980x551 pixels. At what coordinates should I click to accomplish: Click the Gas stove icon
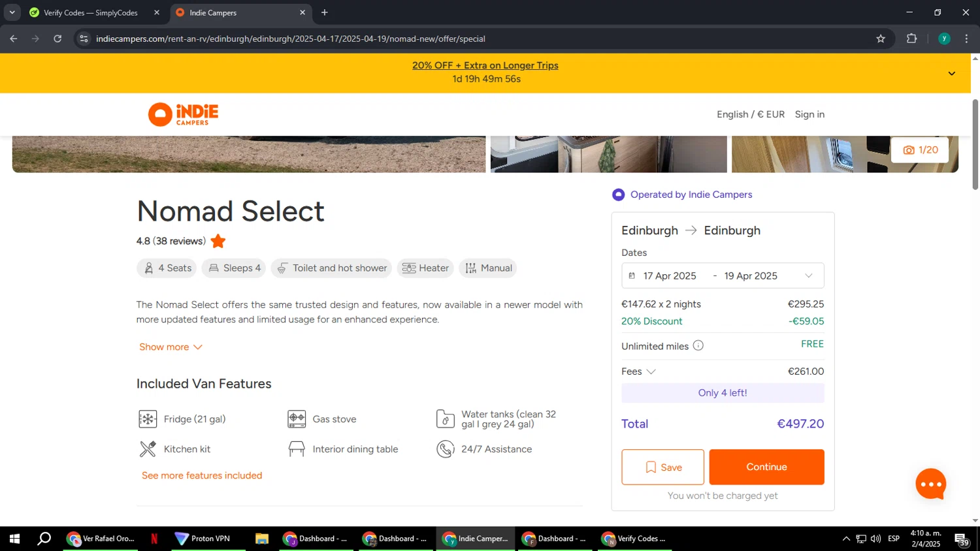coord(297,419)
